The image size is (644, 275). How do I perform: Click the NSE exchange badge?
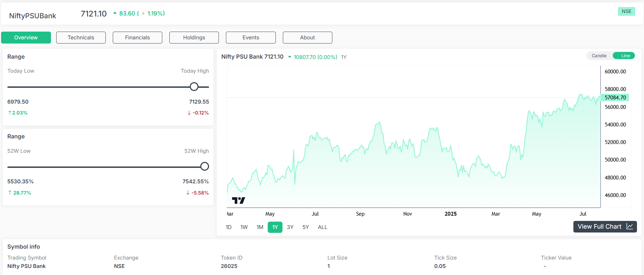[x=626, y=12]
